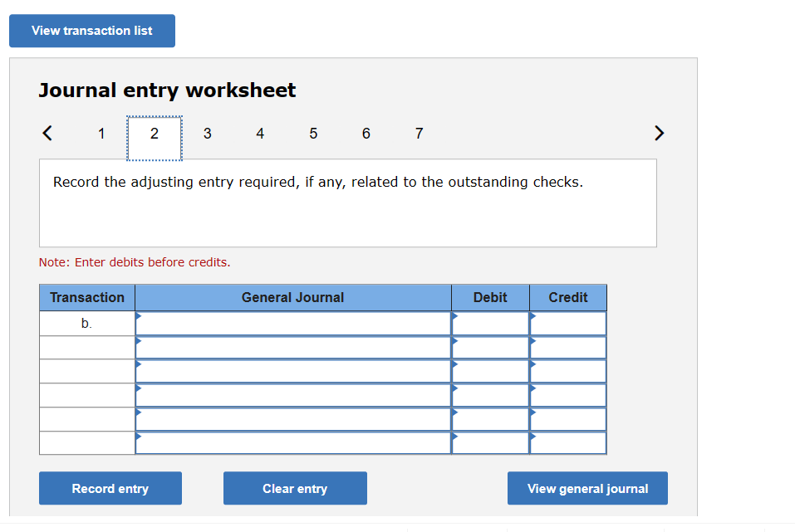Select page 7 in the worksheet navigation
Viewport: 795px width, 532px height.
point(419,133)
